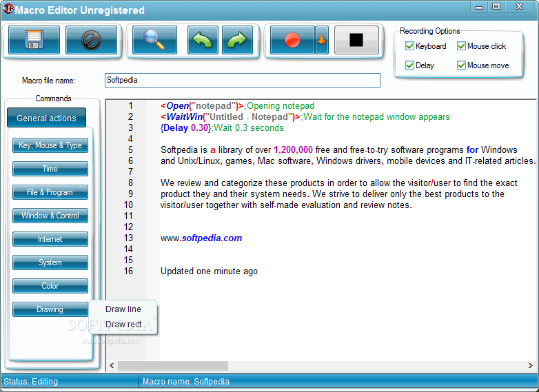Click 'Status: Editing' in the status bar
539x392 pixels.
[30, 382]
